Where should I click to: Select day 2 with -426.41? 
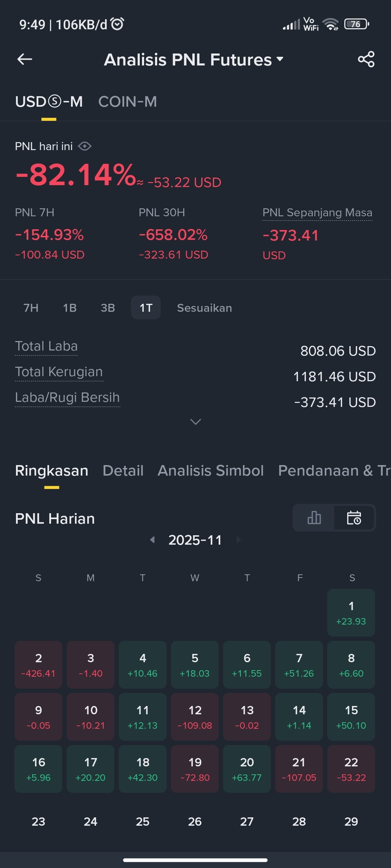pyautogui.click(x=38, y=665)
